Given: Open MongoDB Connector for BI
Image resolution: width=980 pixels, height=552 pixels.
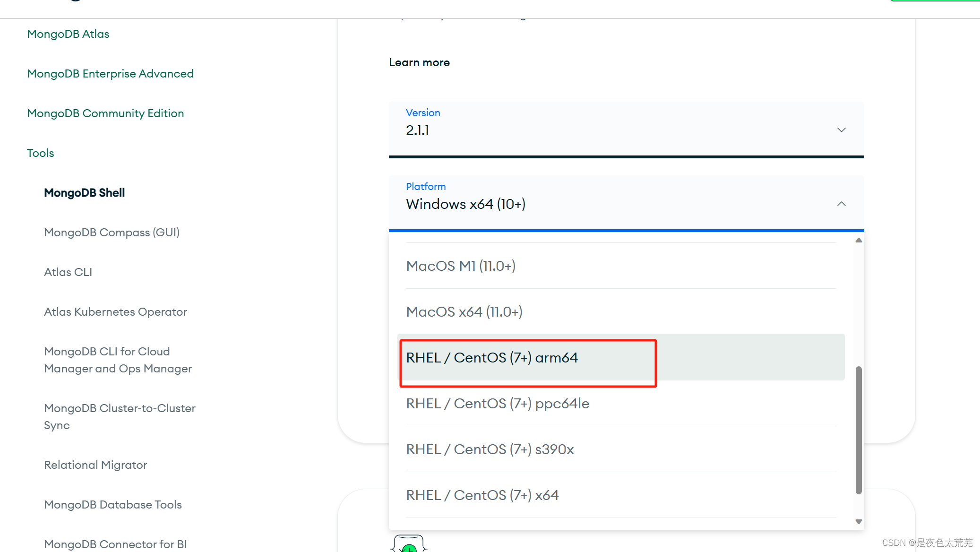Looking at the screenshot, I should (115, 544).
